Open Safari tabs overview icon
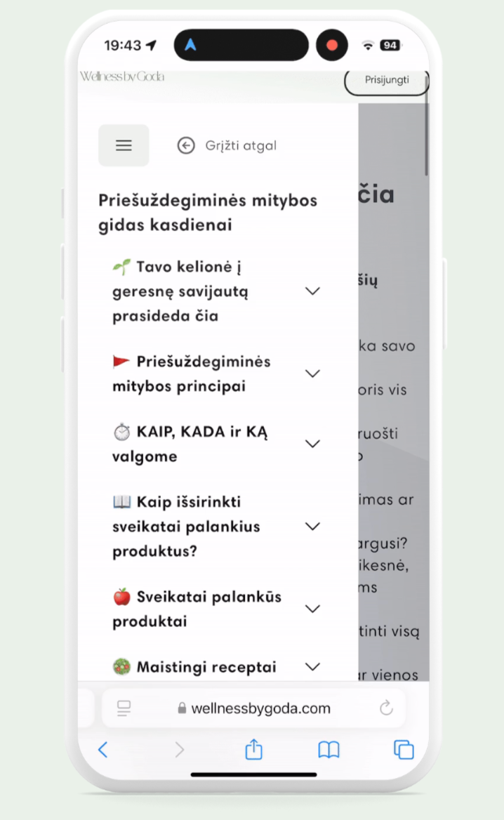The width and height of the screenshot is (504, 820). tap(404, 750)
